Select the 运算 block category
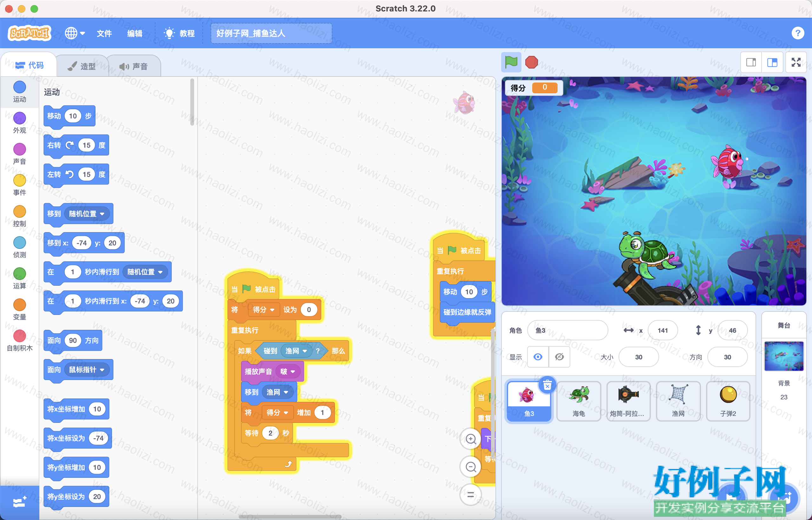This screenshot has width=812, height=520. (19, 277)
